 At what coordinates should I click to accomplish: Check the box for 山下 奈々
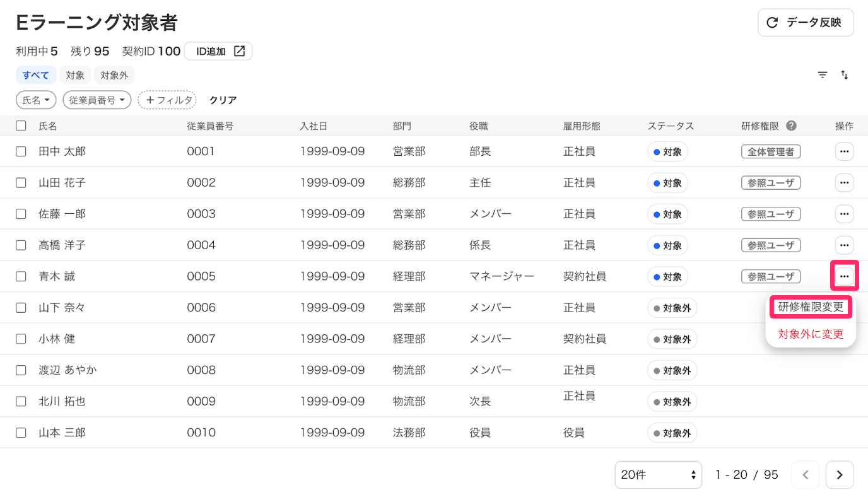coord(21,308)
